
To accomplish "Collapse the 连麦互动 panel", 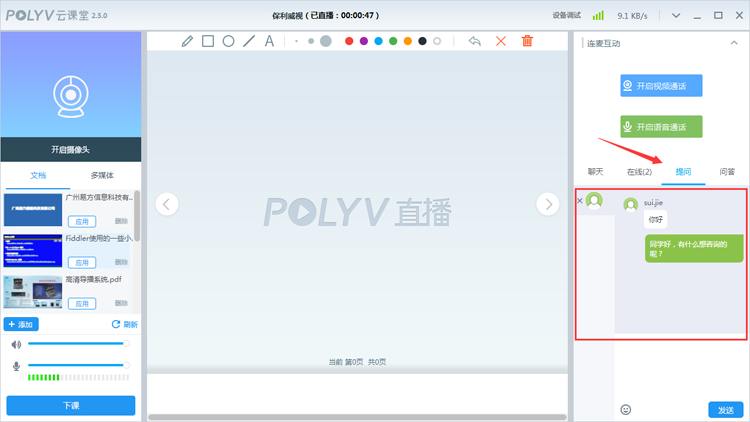I will (735, 43).
